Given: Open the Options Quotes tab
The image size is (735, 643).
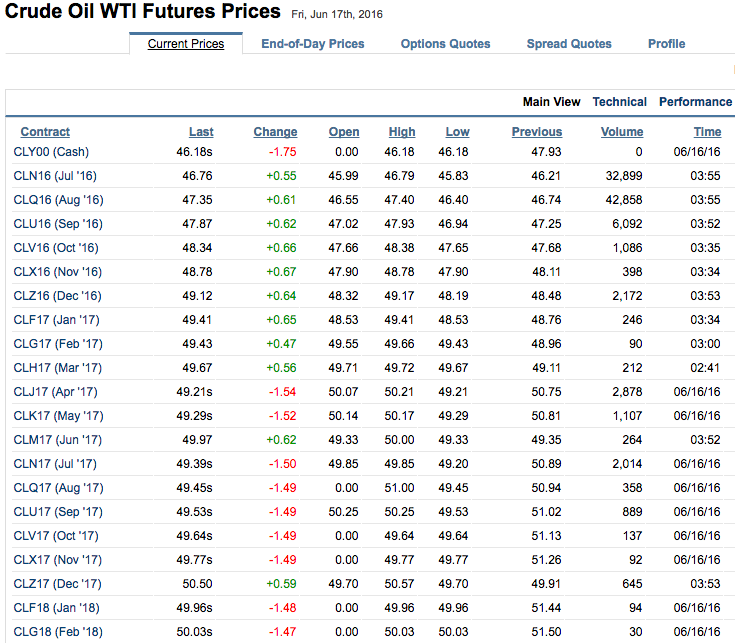Looking at the screenshot, I should pyautogui.click(x=445, y=44).
